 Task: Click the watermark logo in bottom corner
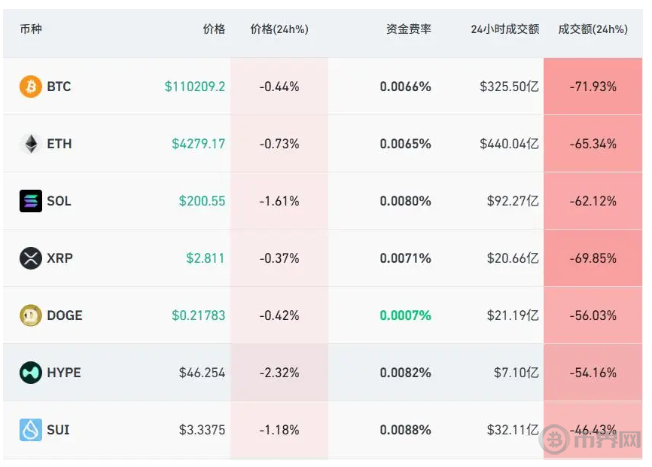click(x=593, y=441)
